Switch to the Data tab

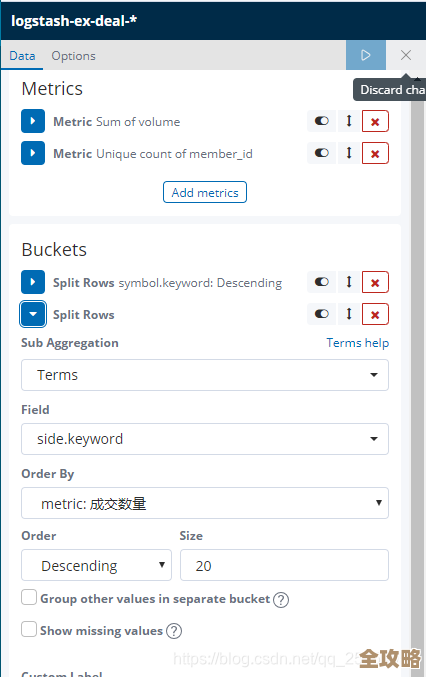click(x=22, y=56)
